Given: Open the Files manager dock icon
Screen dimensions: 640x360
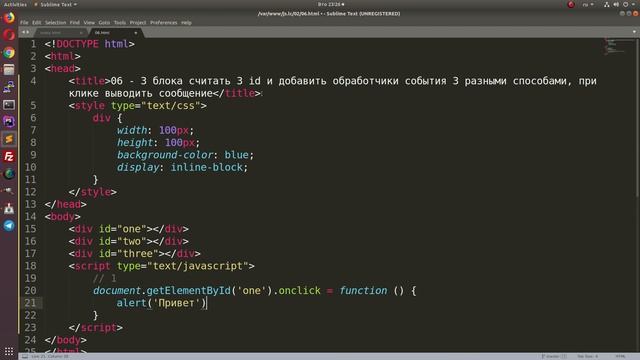Looking at the screenshot, I should pos(9,70).
